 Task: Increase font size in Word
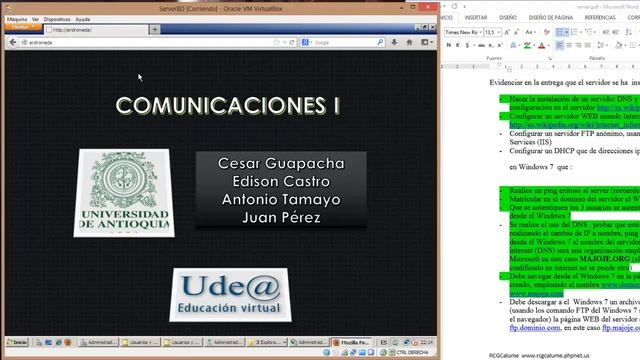507,32
